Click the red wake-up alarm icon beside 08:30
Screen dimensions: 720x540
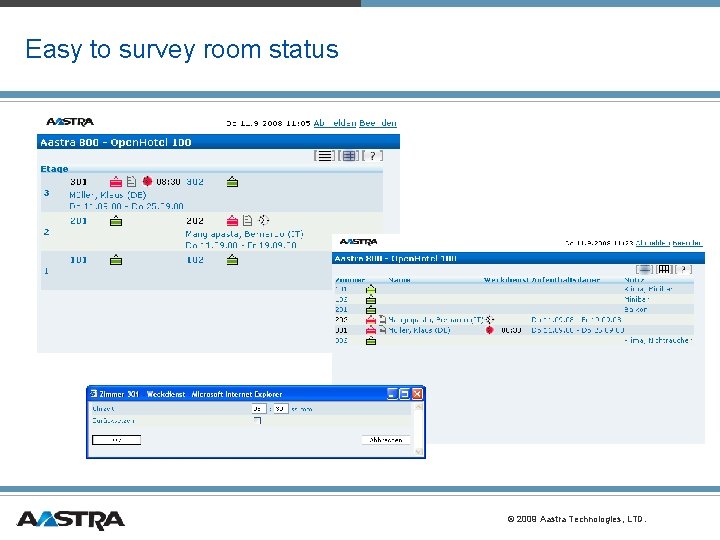point(147,181)
